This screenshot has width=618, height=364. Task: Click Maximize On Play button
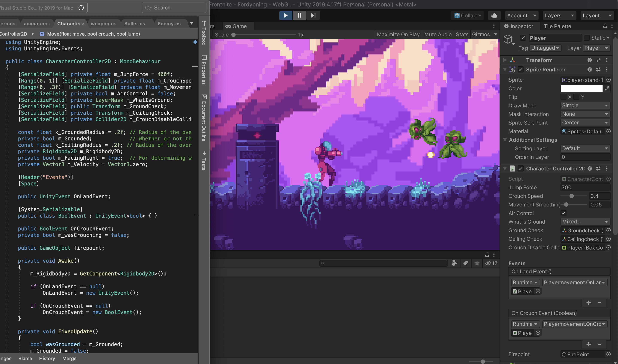pyautogui.click(x=398, y=35)
